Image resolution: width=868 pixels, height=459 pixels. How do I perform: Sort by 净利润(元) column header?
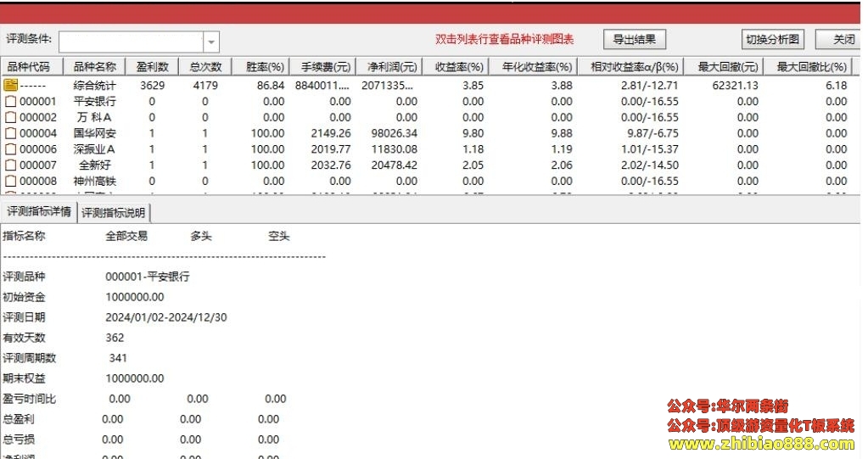click(391, 66)
